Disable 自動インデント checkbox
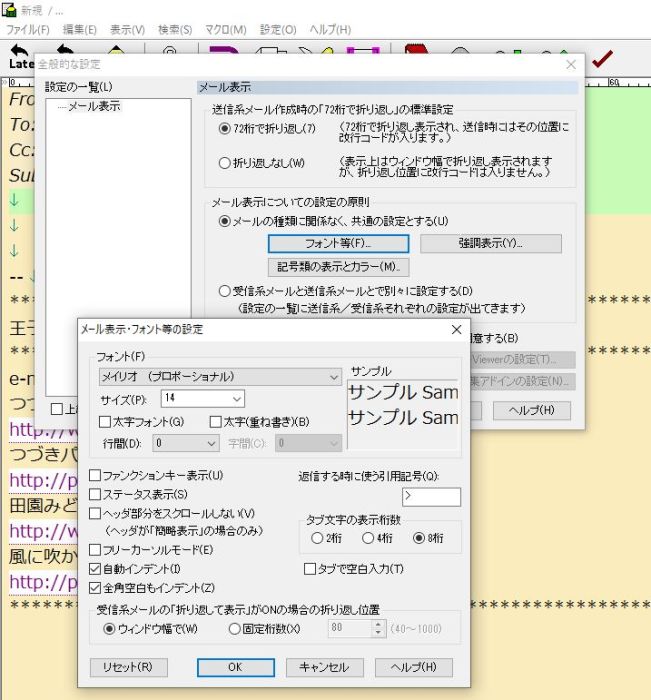Viewport: 651px width, 700px height. click(x=95, y=569)
